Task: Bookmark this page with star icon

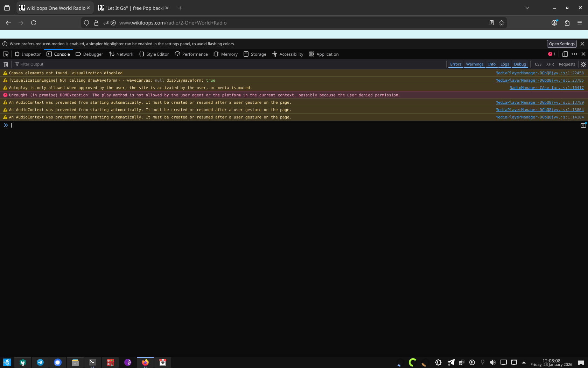Action: (x=502, y=23)
